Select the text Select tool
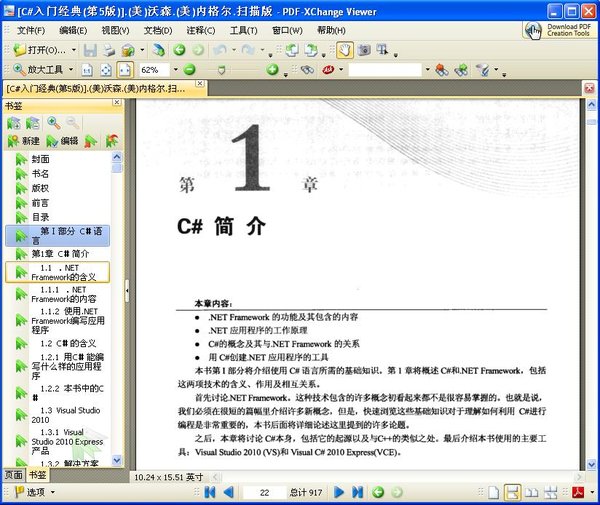 pyautogui.click(x=382, y=50)
